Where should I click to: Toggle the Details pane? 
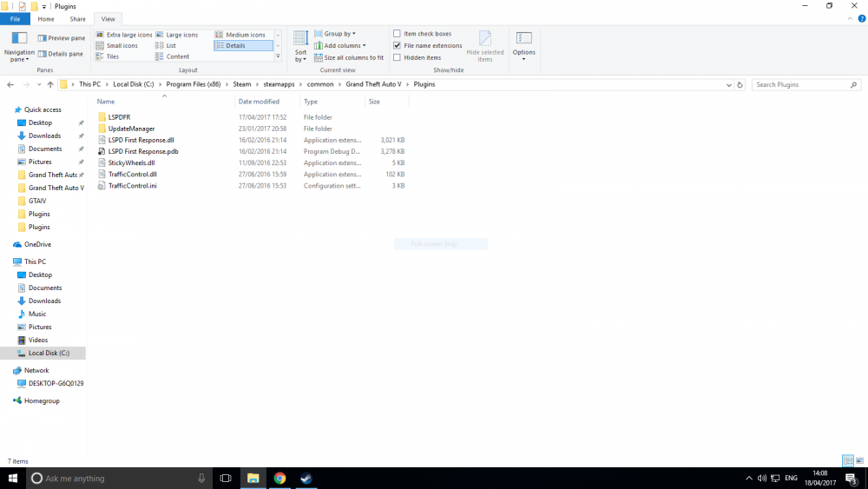61,54
